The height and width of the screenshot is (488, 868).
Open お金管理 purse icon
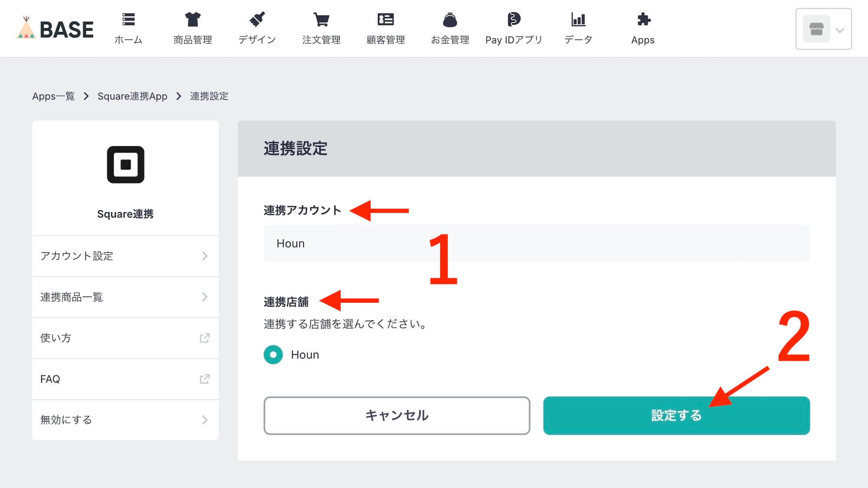point(450,20)
